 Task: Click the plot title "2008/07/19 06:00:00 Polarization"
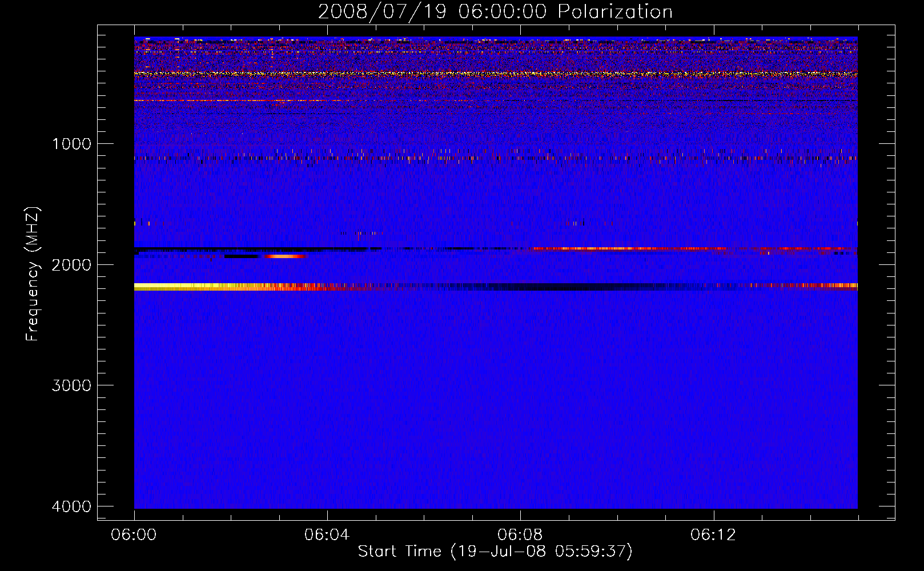click(495, 12)
